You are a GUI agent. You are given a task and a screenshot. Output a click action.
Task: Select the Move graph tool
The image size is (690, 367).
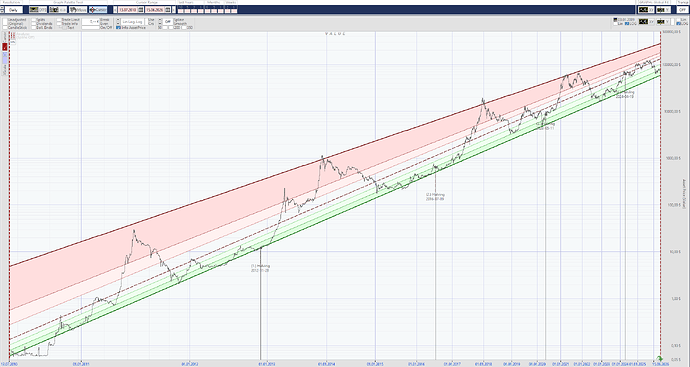tap(78, 10)
